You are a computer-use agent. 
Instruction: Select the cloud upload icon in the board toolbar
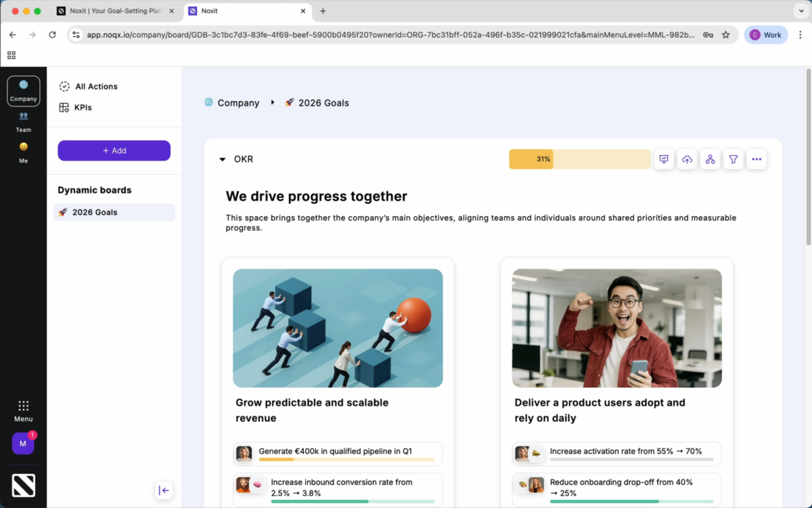[687, 159]
